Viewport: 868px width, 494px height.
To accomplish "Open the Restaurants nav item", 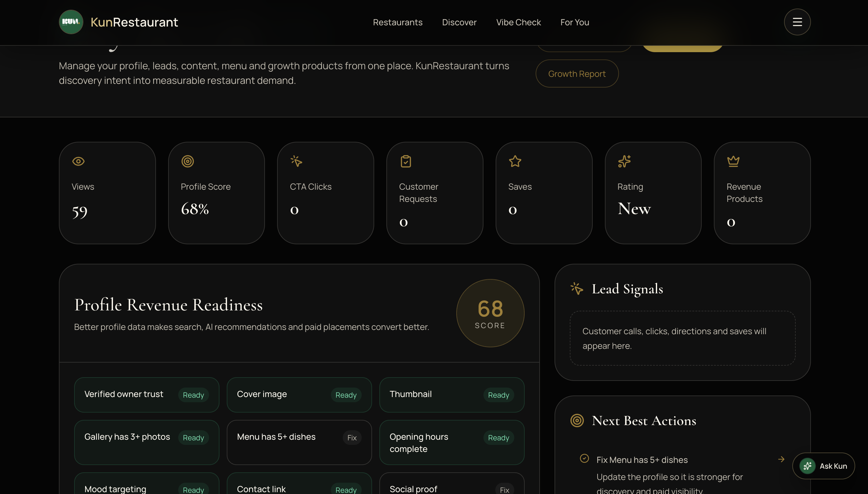I will click(x=398, y=22).
